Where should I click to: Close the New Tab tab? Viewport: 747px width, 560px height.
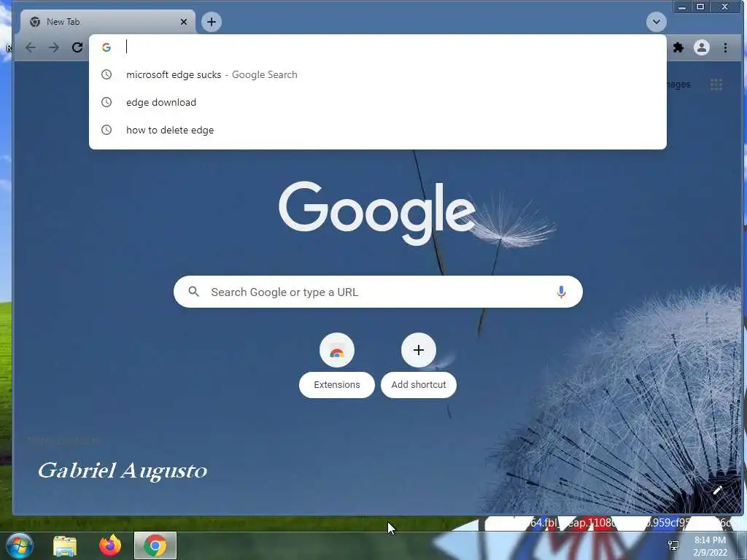pos(183,22)
